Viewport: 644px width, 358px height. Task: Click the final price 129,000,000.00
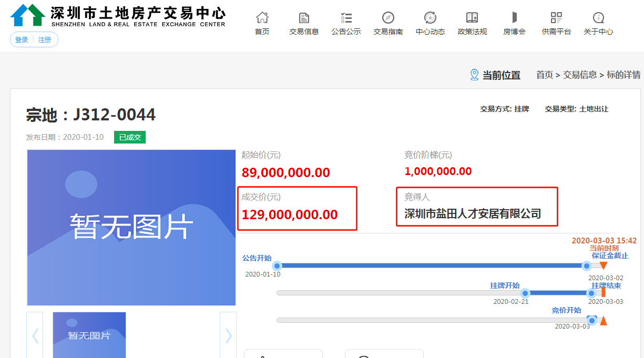coord(290,214)
